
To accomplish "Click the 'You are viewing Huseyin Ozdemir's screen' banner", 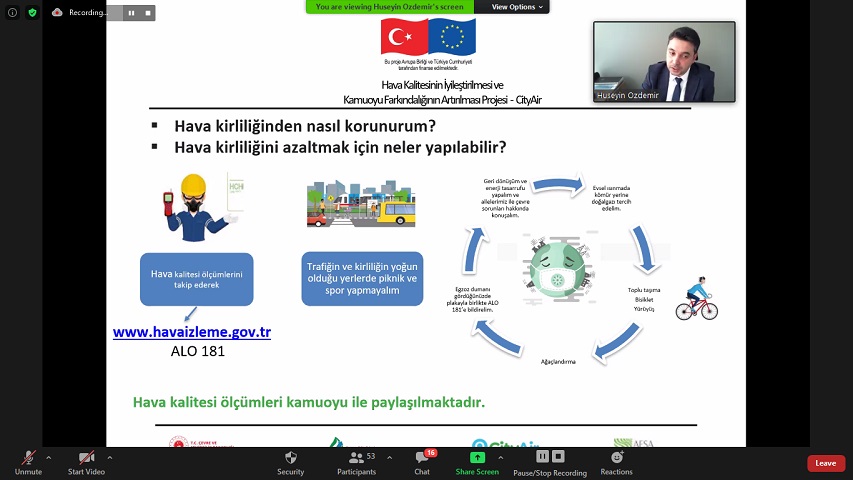I will [x=390, y=7].
